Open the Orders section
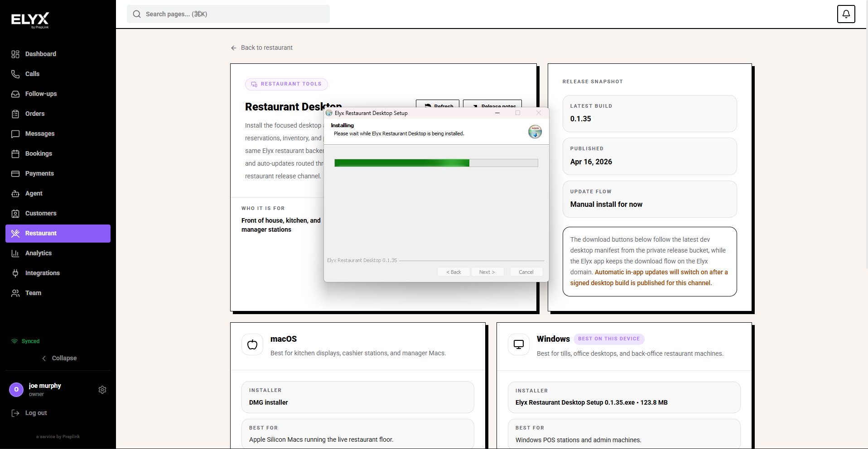 [58, 114]
